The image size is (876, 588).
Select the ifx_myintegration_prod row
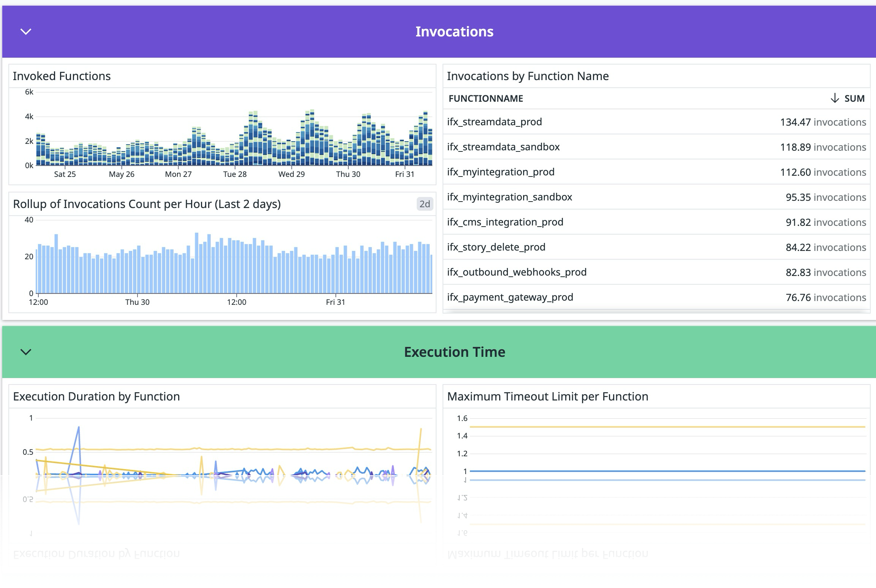656,172
